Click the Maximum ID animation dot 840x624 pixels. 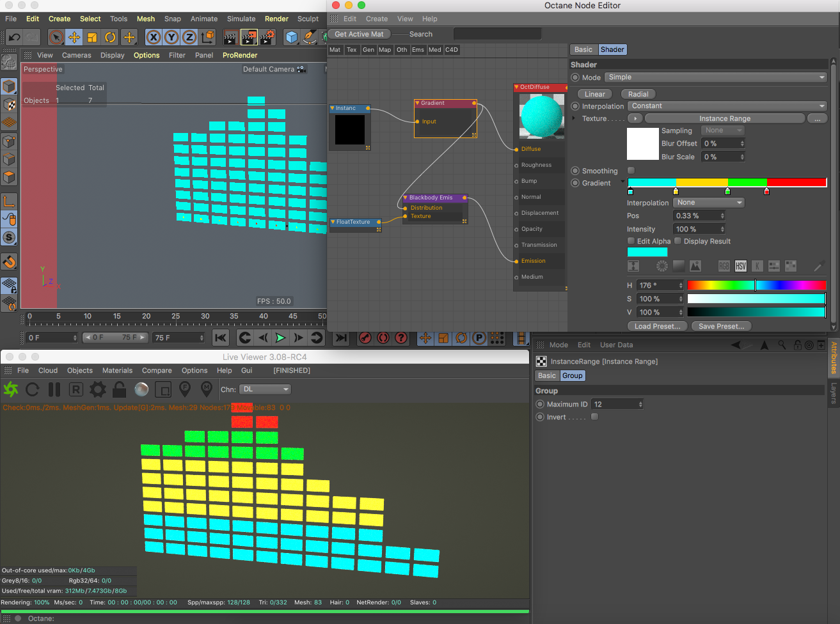tap(541, 404)
